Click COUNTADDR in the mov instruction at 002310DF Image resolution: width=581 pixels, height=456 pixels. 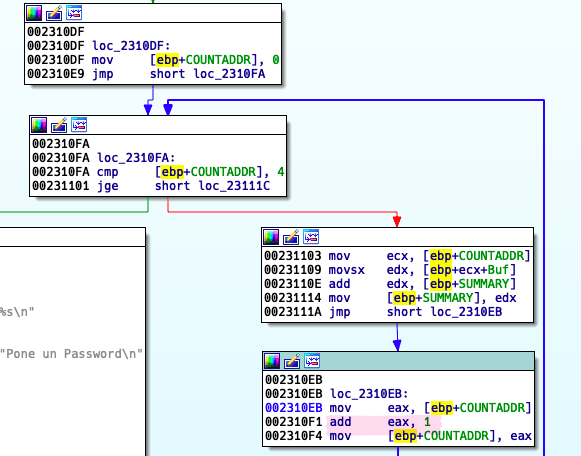tap(218, 60)
